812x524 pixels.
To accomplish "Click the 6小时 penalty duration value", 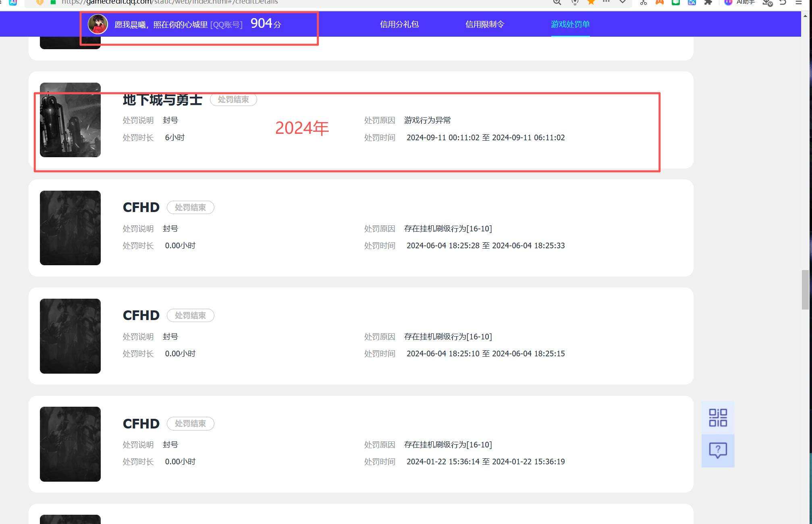I will coord(175,137).
